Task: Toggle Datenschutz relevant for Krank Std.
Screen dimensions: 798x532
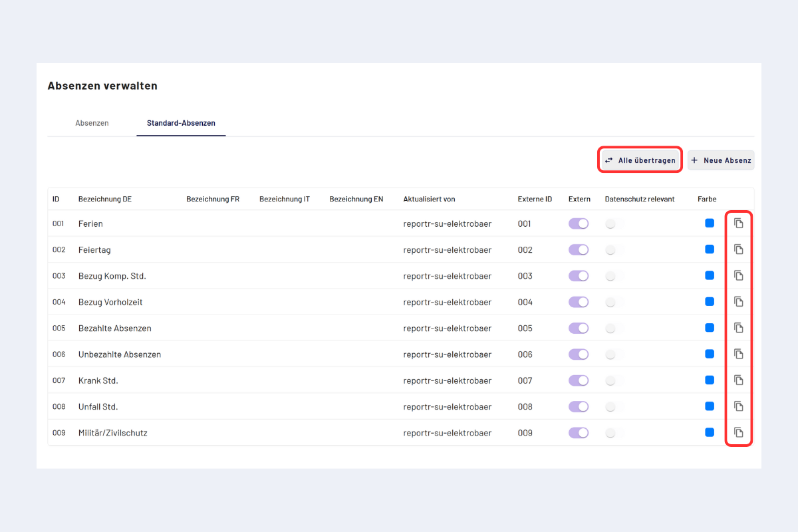Action: click(x=611, y=380)
